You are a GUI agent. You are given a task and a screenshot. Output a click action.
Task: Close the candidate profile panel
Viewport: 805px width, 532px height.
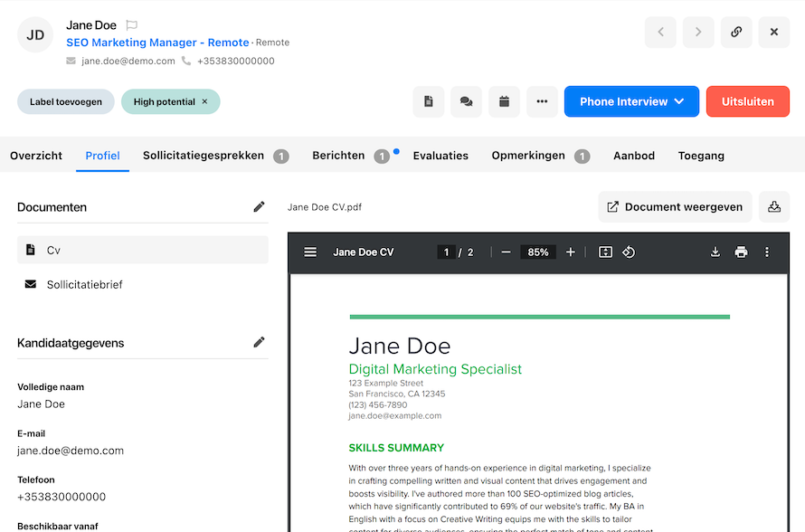[x=773, y=32]
